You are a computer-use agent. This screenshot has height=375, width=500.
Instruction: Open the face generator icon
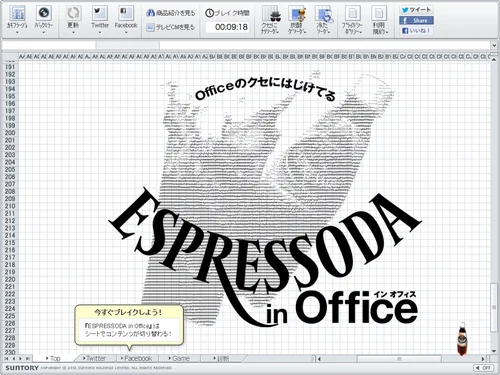297,13
